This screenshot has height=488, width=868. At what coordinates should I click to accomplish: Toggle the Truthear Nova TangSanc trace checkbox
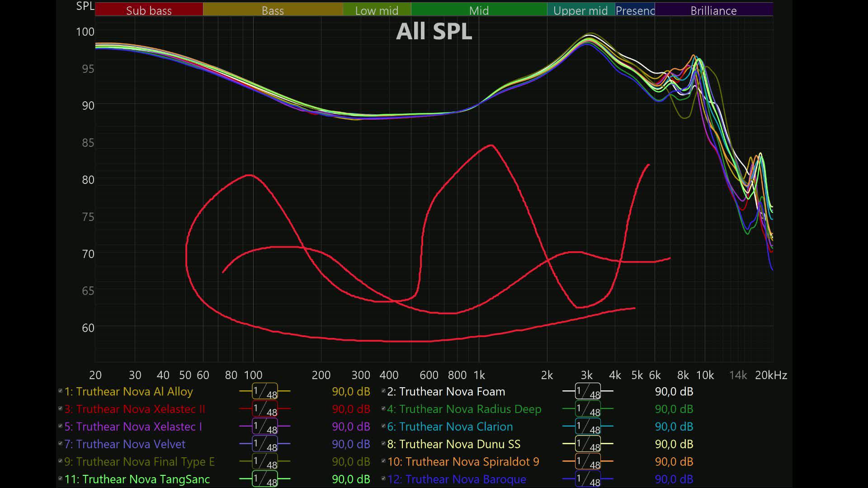[x=60, y=478]
